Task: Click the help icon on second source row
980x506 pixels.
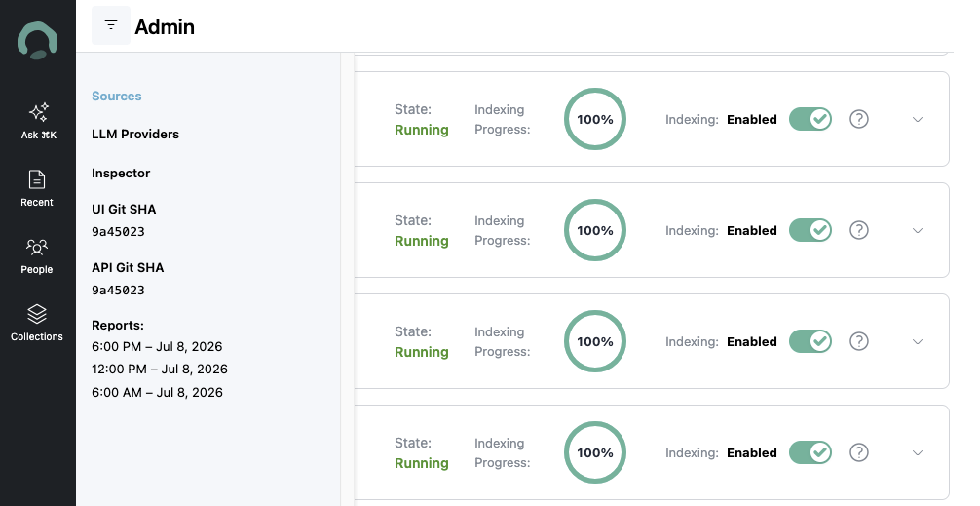Action: (859, 230)
